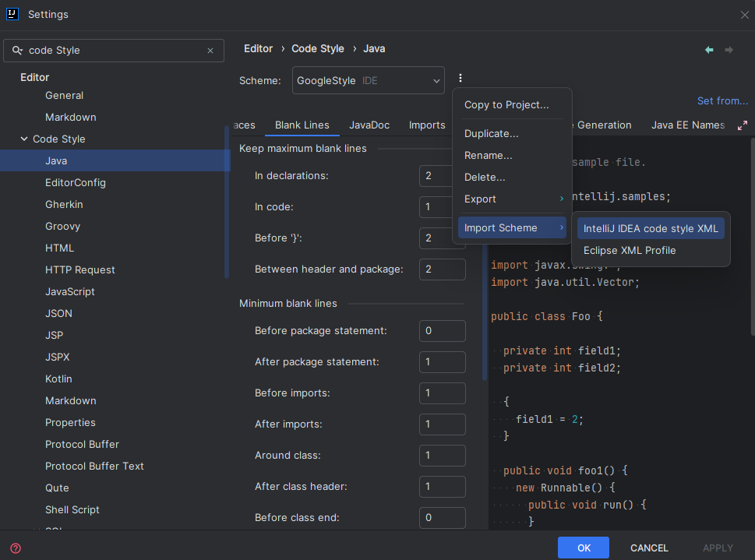The image size is (755, 560).
Task: Click the code preview vertical scrollbar
Action: tap(752, 237)
